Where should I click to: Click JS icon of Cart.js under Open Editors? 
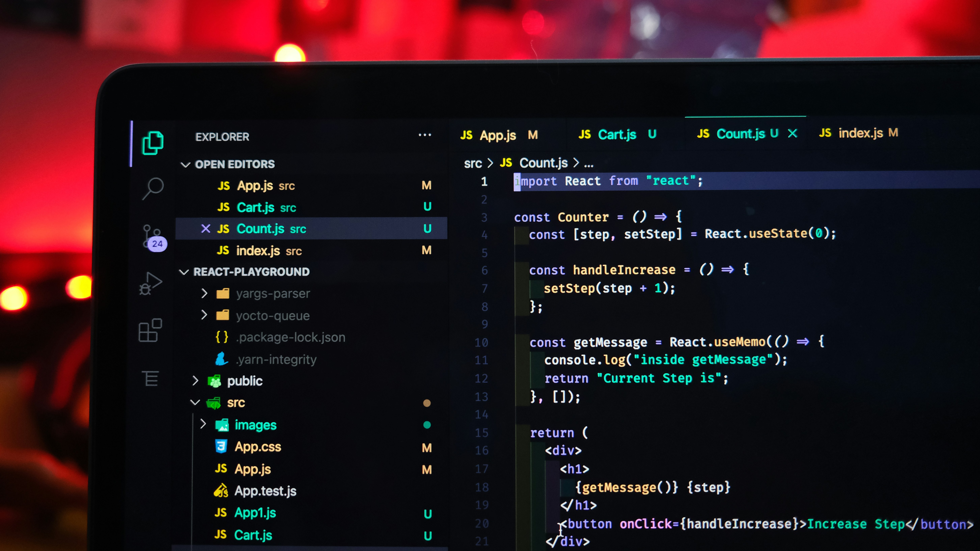point(224,207)
